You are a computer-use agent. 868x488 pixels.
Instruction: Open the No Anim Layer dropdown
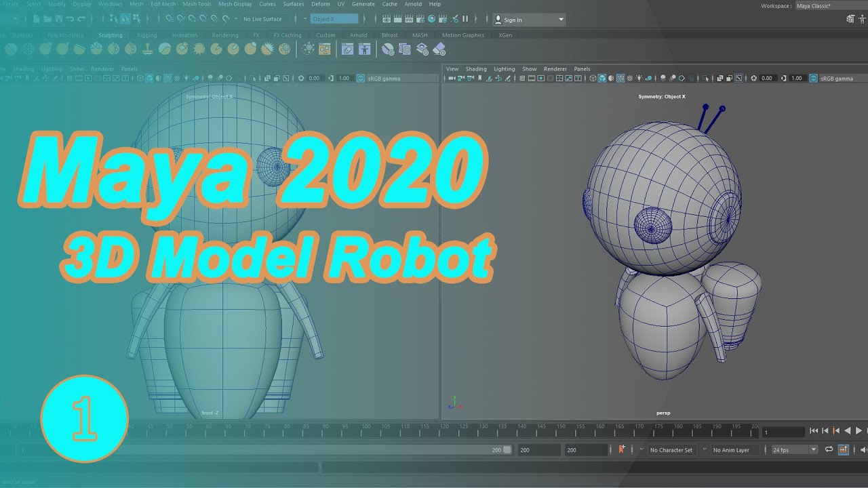tap(734, 449)
